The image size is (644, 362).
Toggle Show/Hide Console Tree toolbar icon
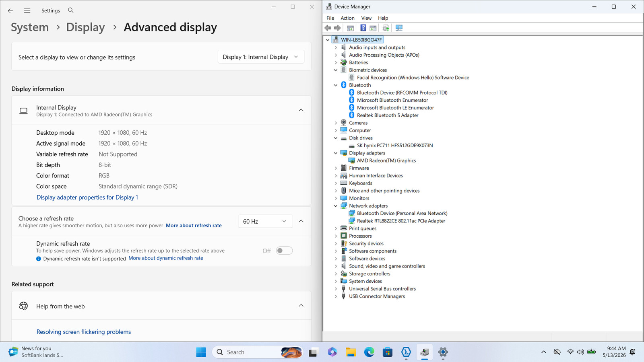pos(350,28)
